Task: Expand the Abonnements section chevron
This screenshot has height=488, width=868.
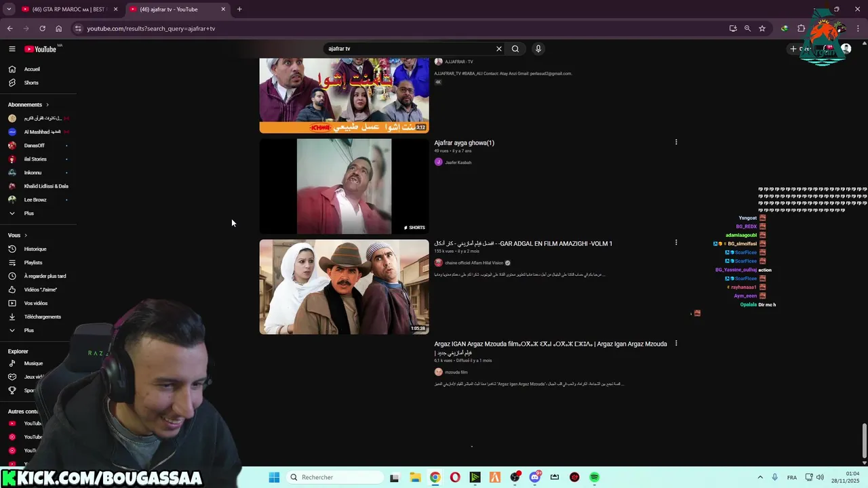Action: [x=47, y=105]
